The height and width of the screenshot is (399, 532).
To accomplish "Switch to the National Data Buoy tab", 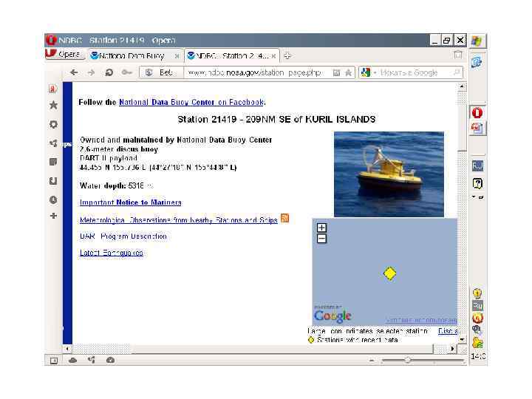I will click(x=136, y=55).
